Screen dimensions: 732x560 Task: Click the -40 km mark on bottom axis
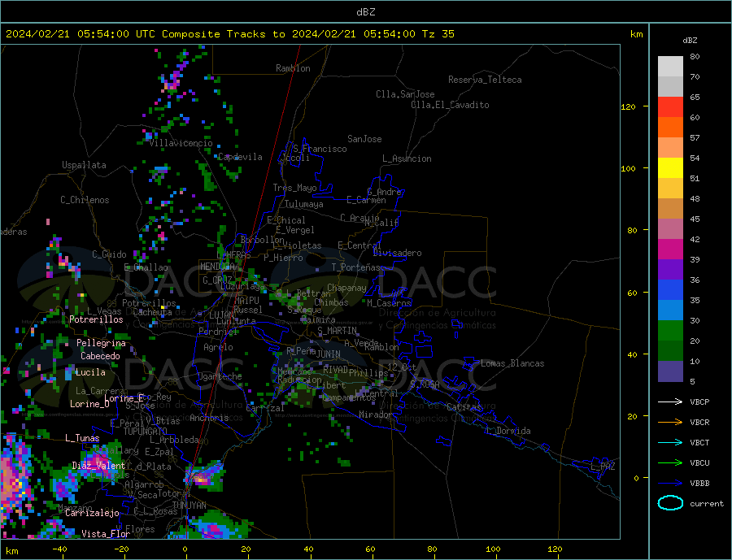[x=59, y=549]
